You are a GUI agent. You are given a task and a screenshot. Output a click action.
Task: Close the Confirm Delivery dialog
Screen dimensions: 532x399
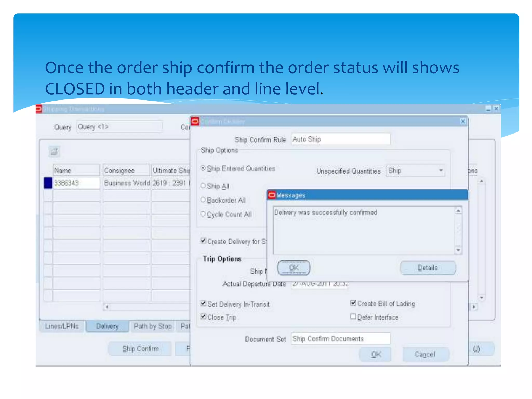click(463, 121)
